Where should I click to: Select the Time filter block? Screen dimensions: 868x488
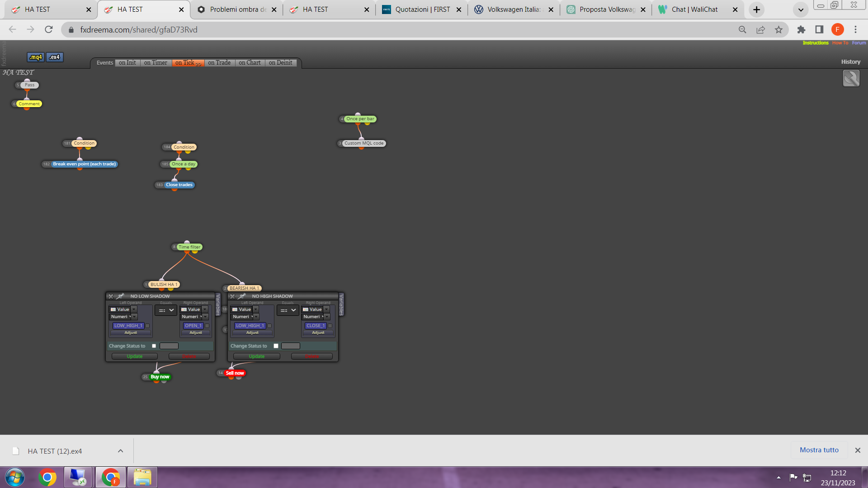[x=189, y=247]
